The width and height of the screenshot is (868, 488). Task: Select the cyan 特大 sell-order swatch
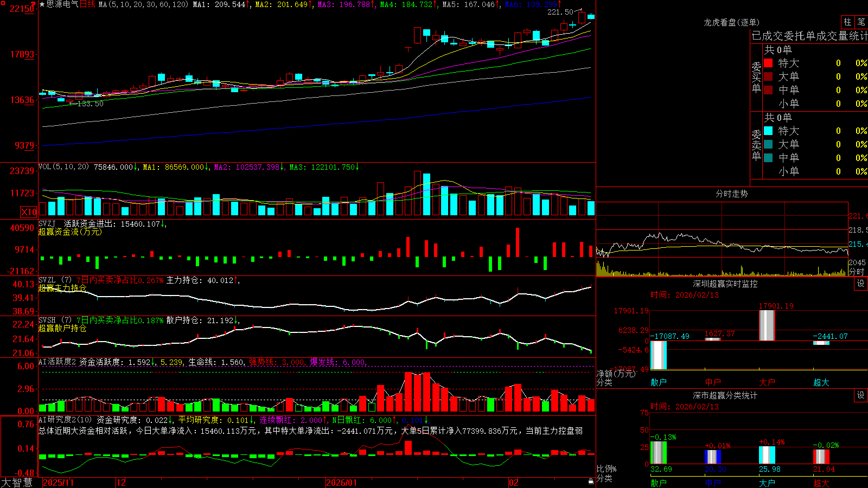coord(768,131)
